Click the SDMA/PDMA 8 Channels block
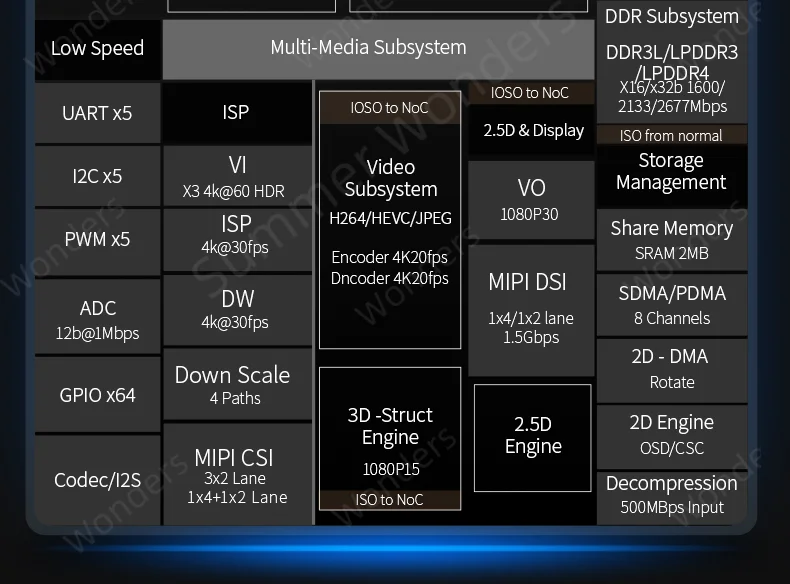Image resolution: width=790 pixels, height=584 pixels. (672, 305)
